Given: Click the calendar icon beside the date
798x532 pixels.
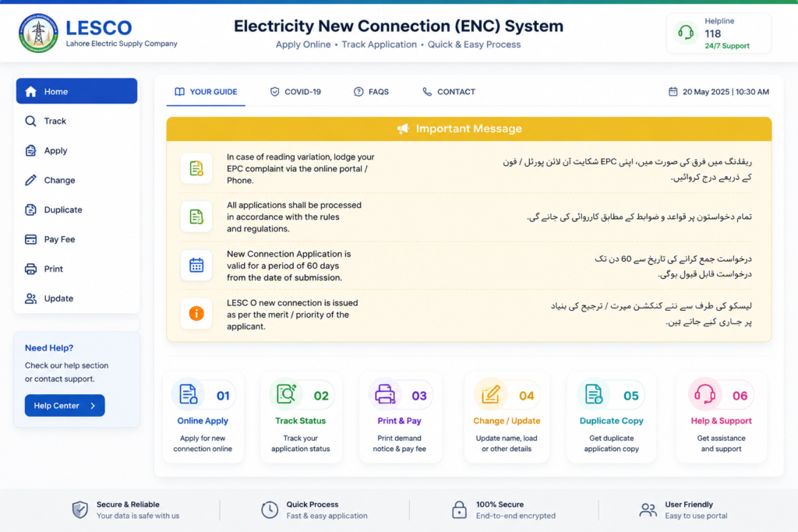Looking at the screenshot, I should [673, 92].
